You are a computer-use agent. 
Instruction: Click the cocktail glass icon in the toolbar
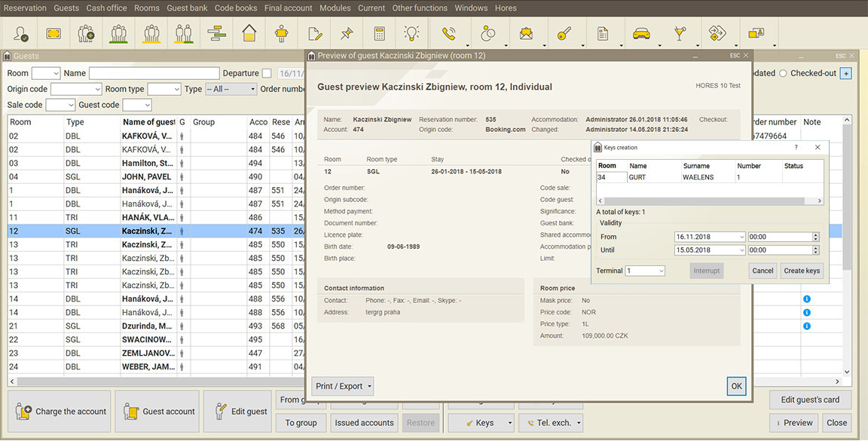point(680,33)
